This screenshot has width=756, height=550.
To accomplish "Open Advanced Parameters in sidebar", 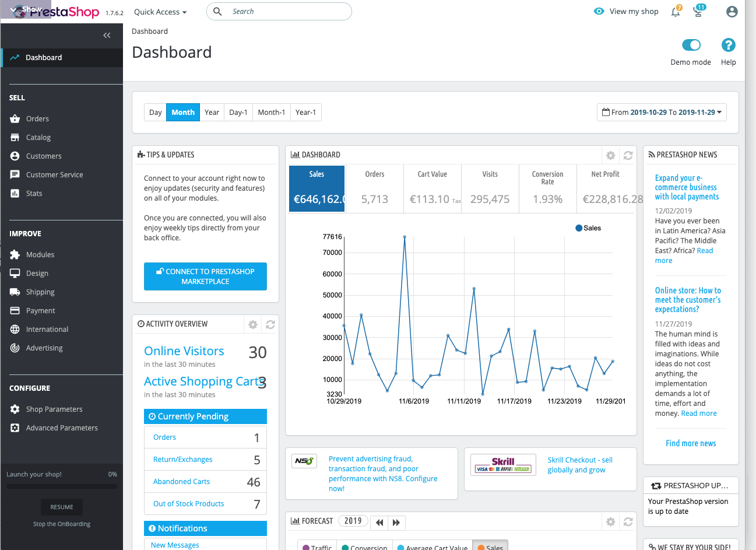I will click(x=62, y=428).
